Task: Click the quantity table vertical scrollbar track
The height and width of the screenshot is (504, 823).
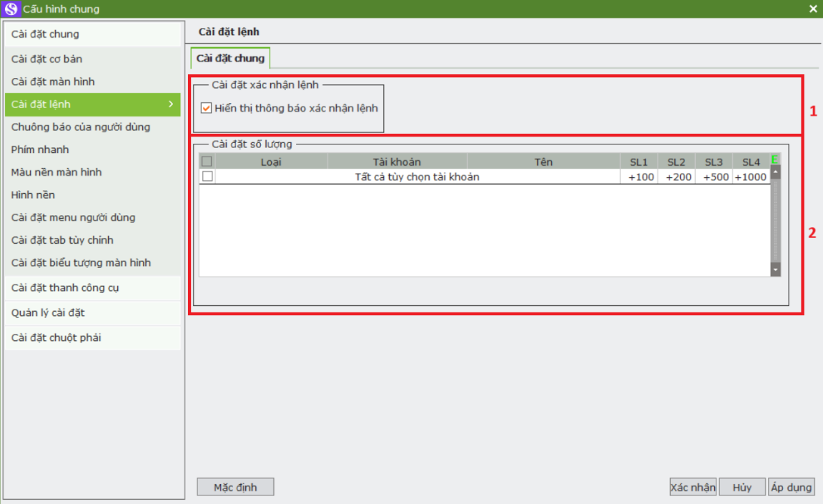Action: (x=776, y=222)
